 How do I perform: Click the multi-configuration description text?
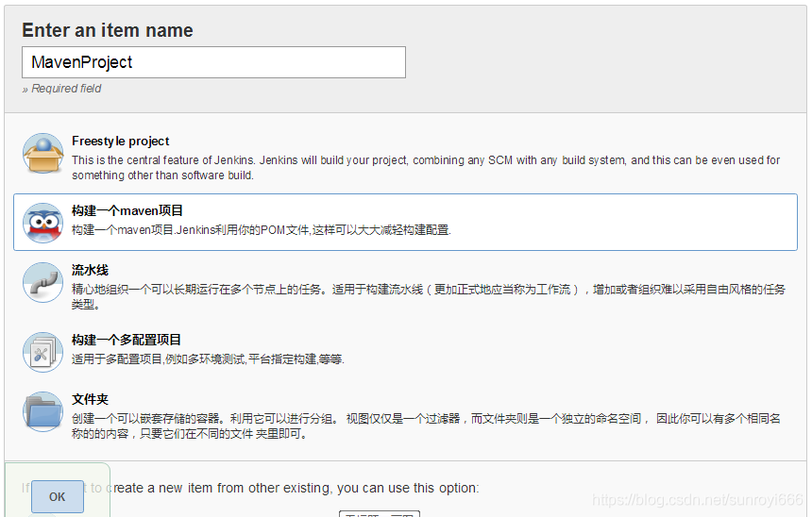[208, 359]
